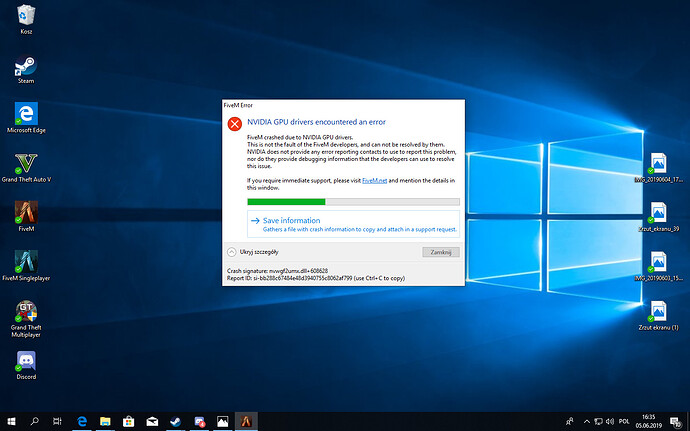Open the POL input language selector

(625, 421)
